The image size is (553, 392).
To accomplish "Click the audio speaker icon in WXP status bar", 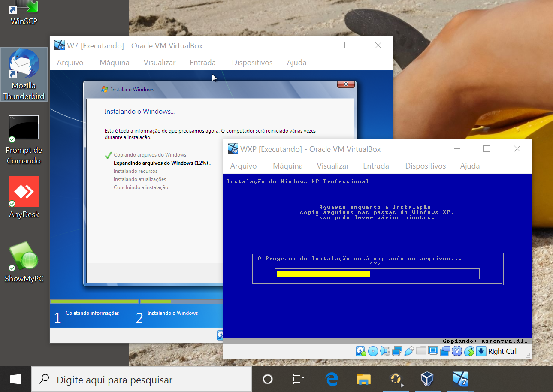I will point(385,351).
